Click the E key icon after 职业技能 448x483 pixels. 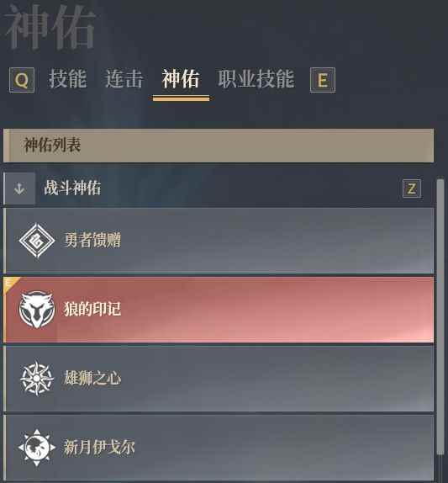coord(323,80)
